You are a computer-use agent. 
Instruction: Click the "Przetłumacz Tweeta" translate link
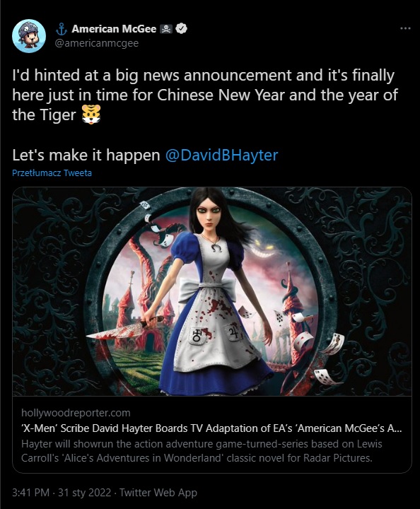click(52, 173)
